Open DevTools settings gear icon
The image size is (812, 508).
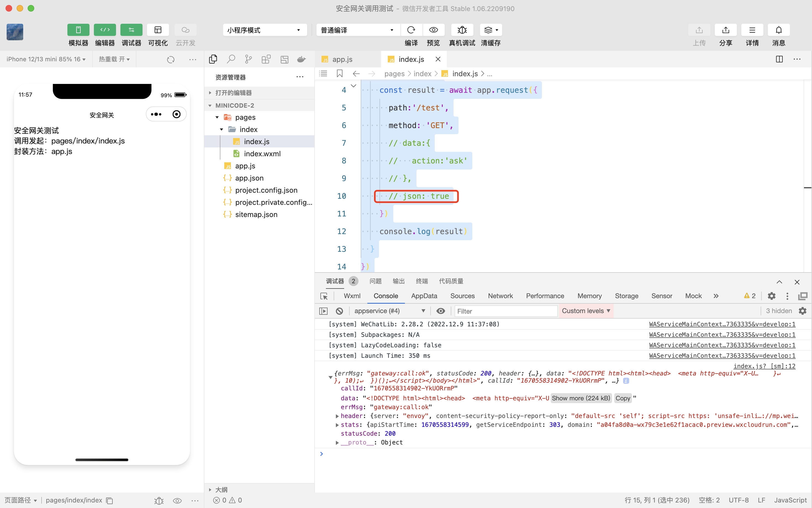pyautogui.click(x=771, y=296)
